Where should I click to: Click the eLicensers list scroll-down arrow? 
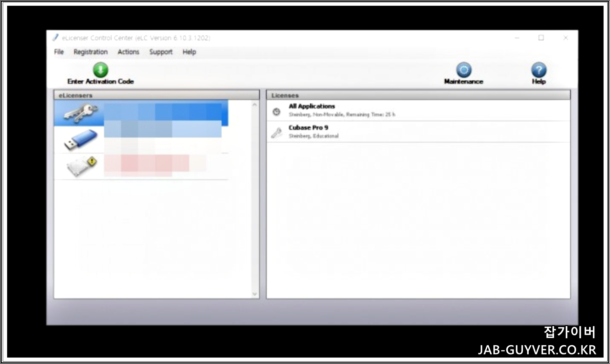tap(255, 294)
